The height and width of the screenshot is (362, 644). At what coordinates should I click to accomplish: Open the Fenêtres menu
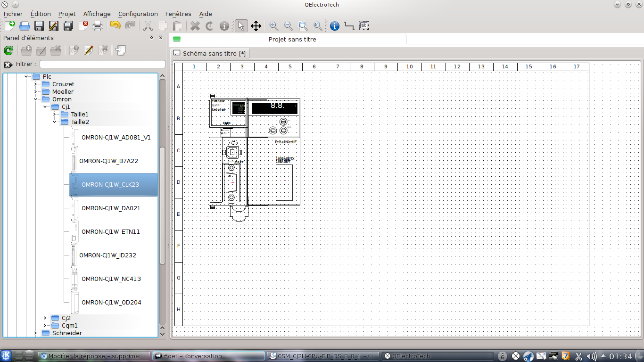178,14
